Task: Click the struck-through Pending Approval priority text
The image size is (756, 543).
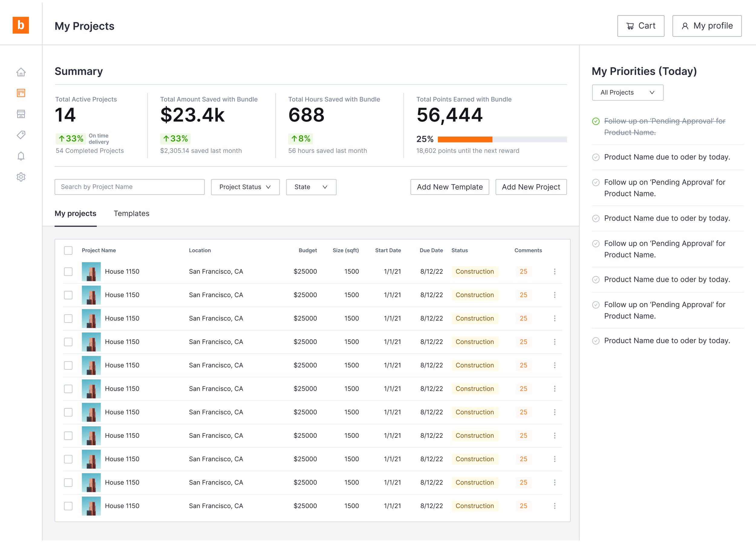Action: (664, 127)
